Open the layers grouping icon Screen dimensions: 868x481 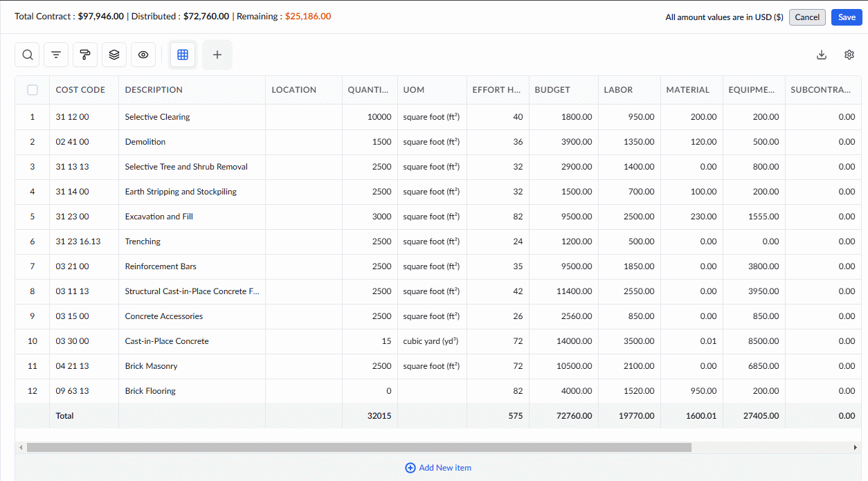pyautogui.click(x=114, y=55)
